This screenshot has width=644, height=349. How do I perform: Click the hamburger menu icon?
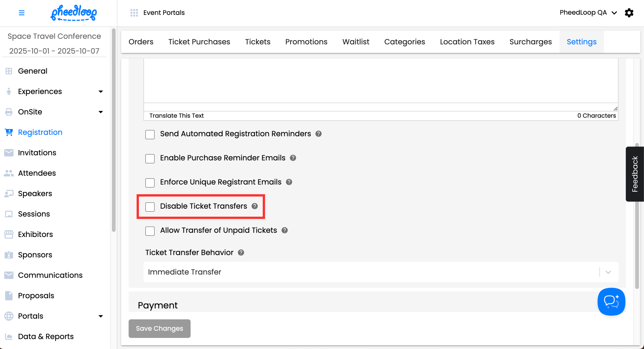click(x=22, y=13)
